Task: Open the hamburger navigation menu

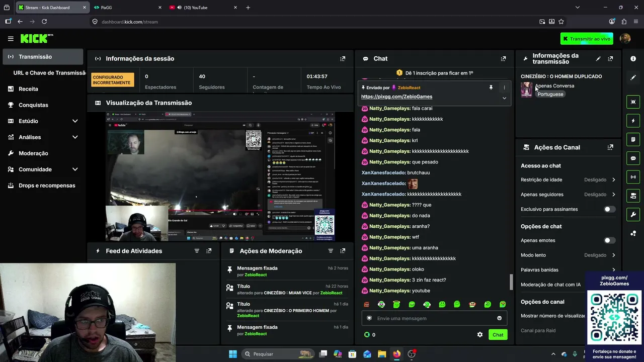Action: (11, 39)
